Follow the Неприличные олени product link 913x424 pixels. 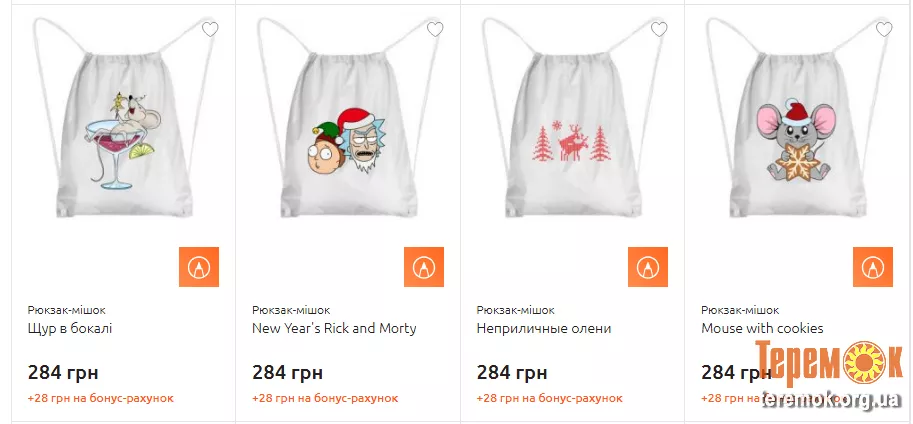[544, 328]
